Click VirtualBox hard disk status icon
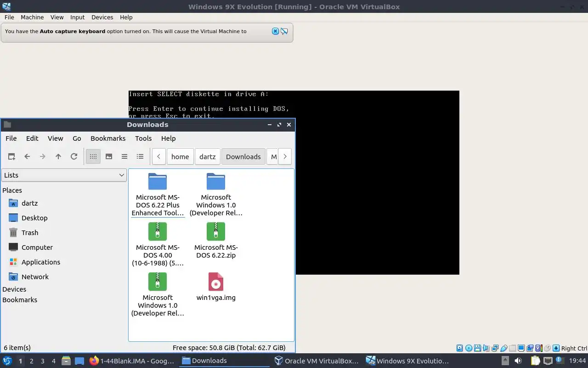The height and width of the screenshot is (368, 588). pyautogui.click(x=460, y=348)
